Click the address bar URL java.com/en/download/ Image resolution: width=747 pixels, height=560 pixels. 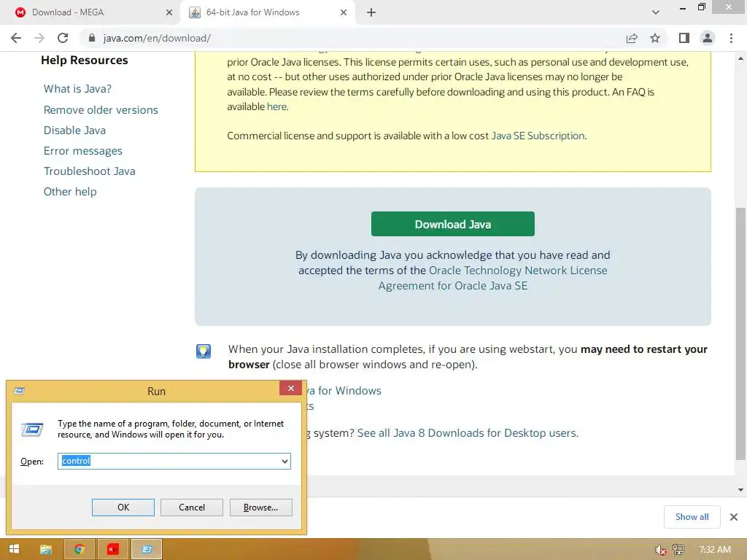pos(157,38)
